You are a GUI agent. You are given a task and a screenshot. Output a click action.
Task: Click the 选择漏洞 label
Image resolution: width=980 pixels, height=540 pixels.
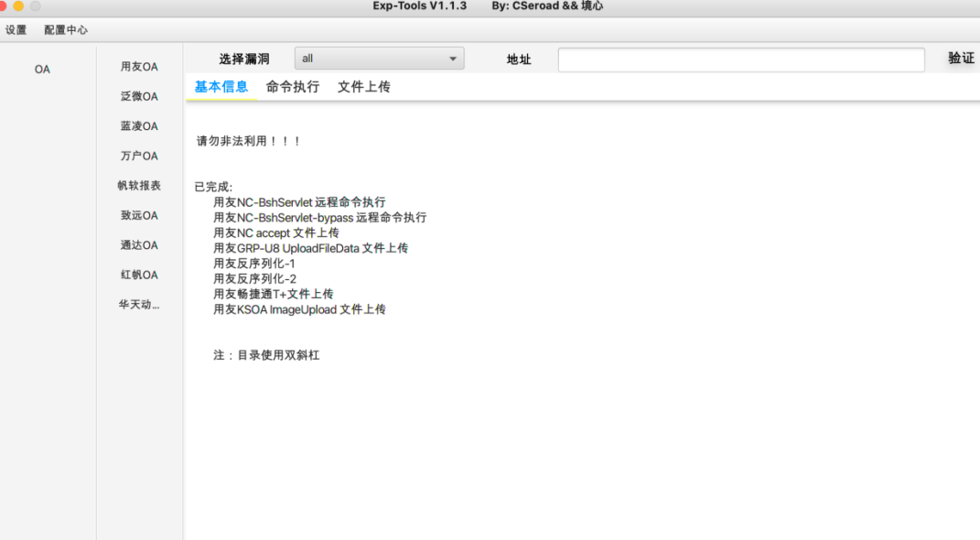(244, 59)
